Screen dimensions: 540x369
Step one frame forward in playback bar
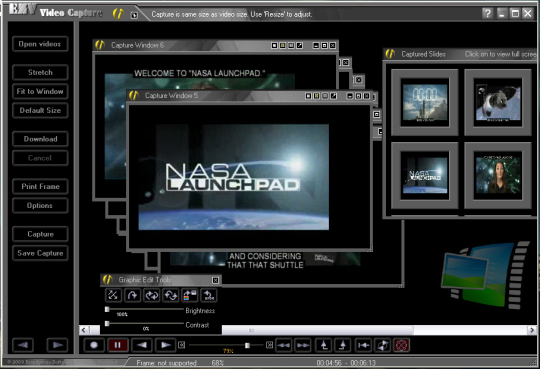165,345
